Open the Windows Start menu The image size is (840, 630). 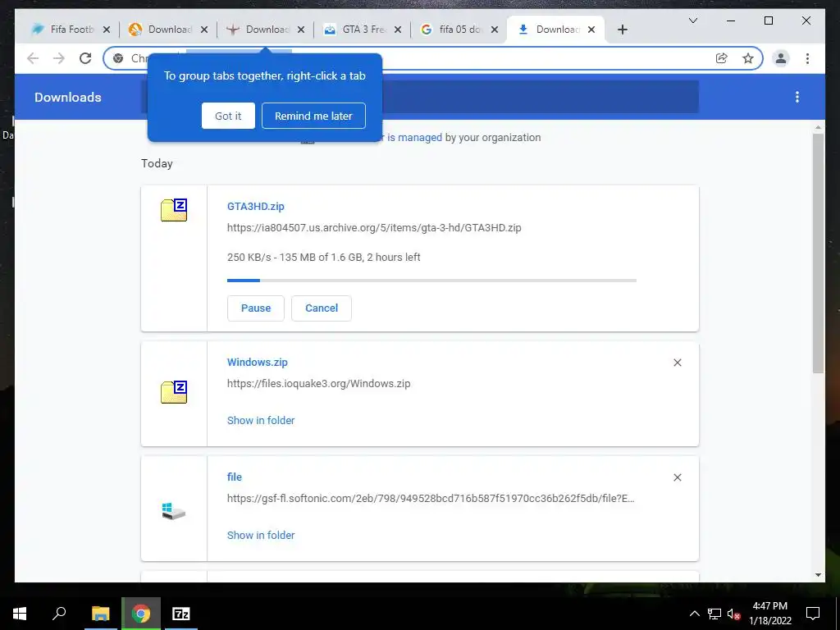coord(20,614)
